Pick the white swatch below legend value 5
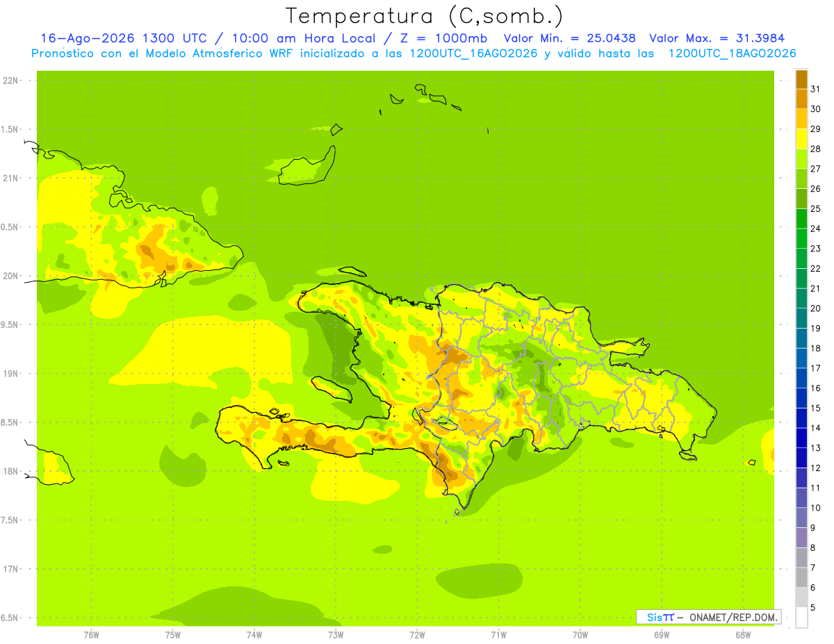 point(801,617)
